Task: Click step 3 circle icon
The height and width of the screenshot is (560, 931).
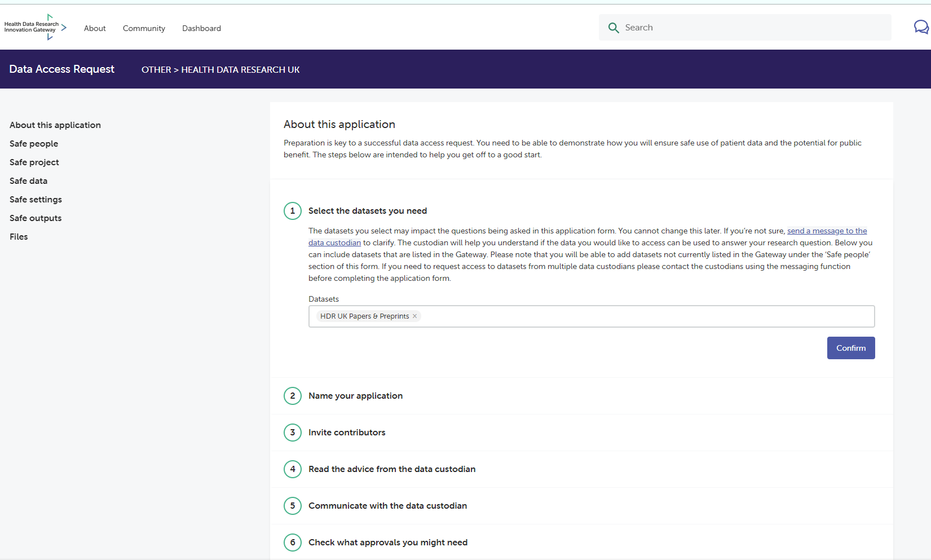Action: tap(293, 433)
